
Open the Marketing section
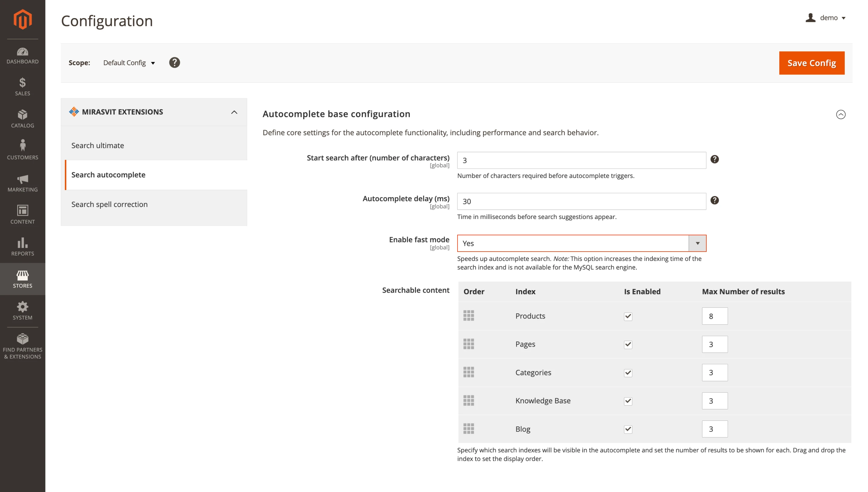pos(23,183)
